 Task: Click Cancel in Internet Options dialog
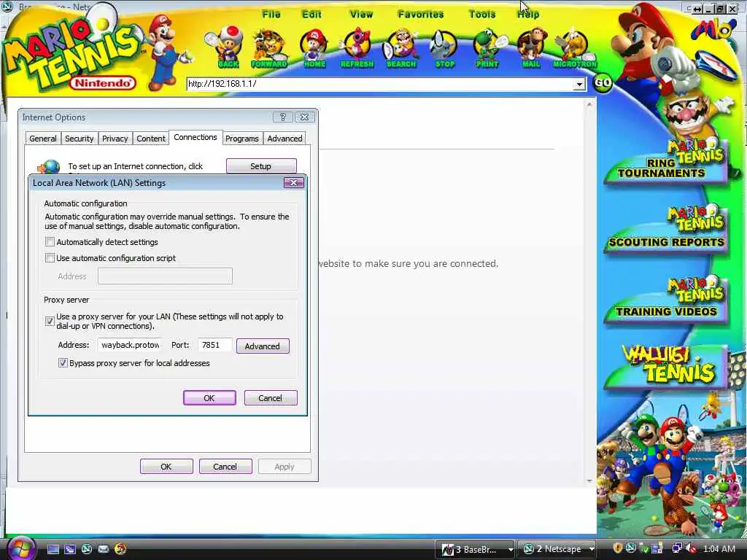pyautogui.click(x=225, y=467)
